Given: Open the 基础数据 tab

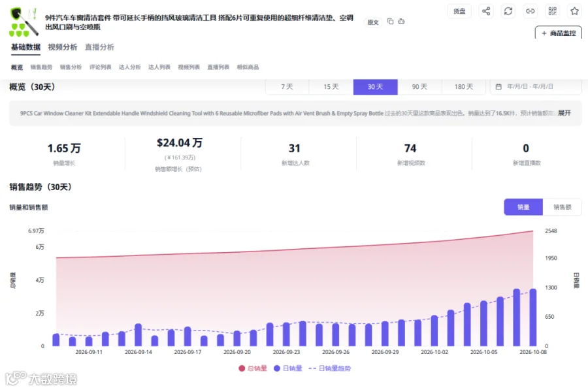Looking at the screenshot, I should click(x=25, y=47).
